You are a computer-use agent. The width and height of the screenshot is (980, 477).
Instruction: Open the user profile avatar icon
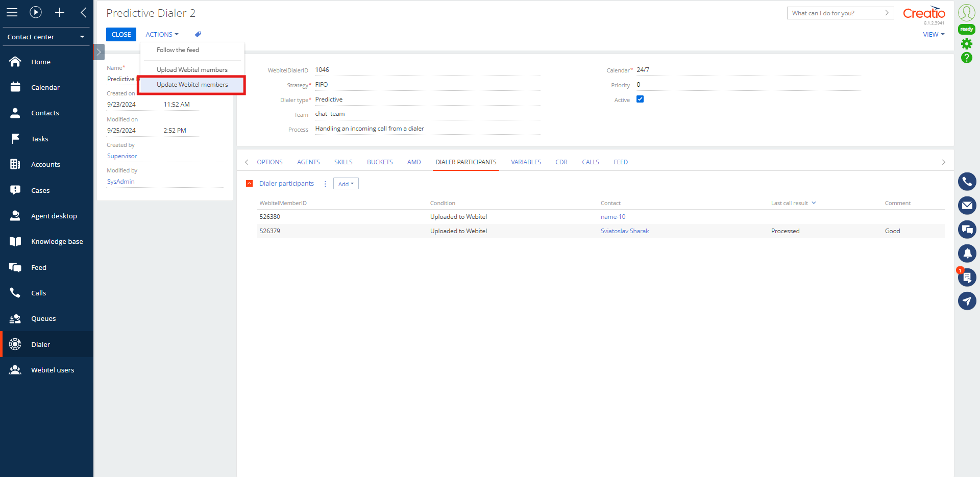(967, 12)
